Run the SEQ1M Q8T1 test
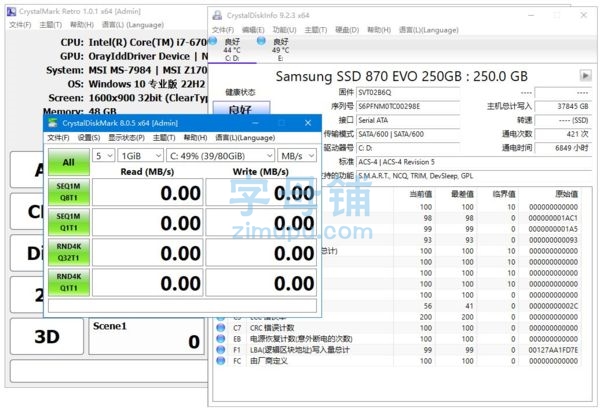The image size is (600, 411). (69, 192)
